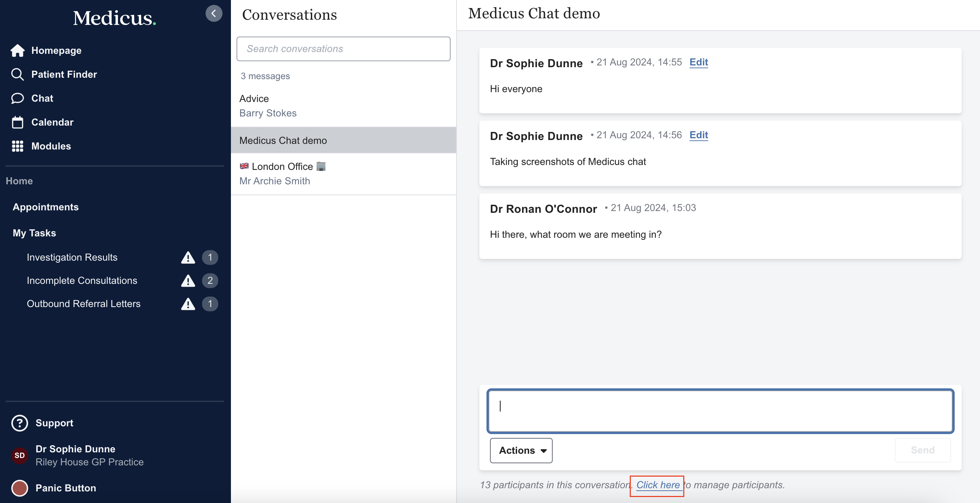Screen dimensions: 980x503
Task: Focus the Search conversations field
Action: tap(343, 49)
